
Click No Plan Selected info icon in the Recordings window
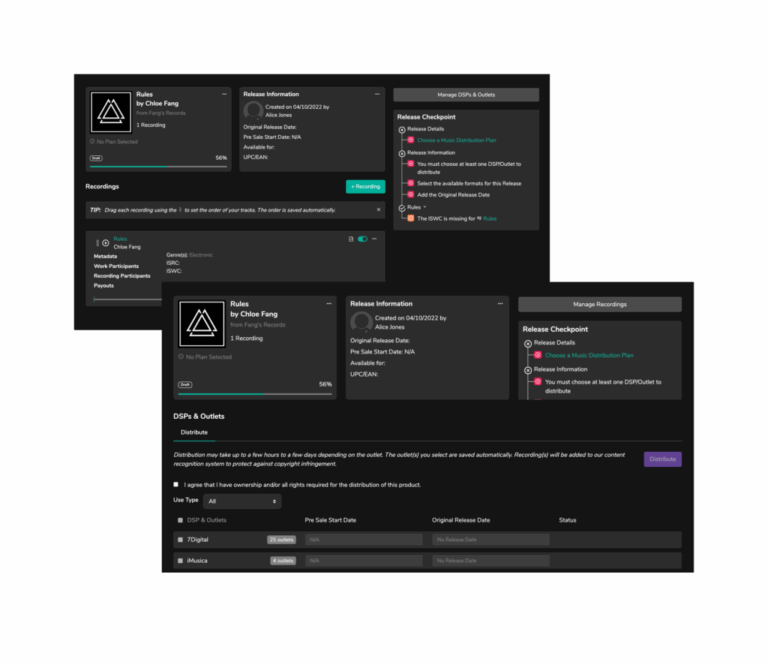pyautogui.click(x=92, y=142)
